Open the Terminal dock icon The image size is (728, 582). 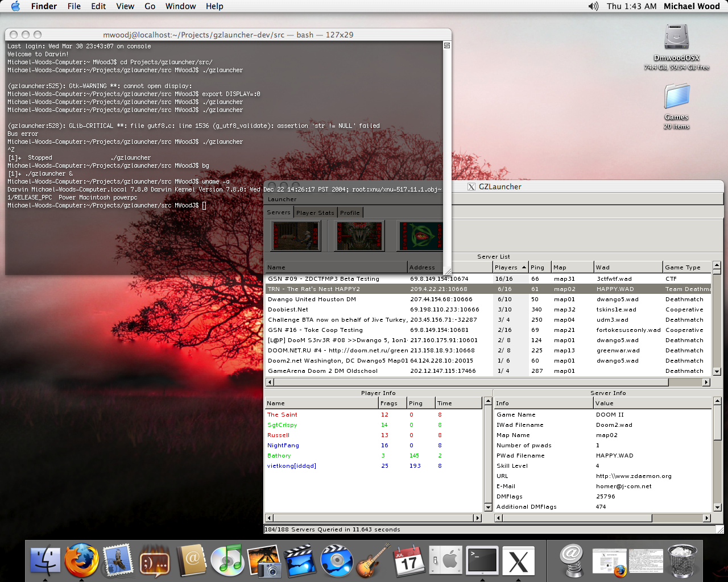482,561
